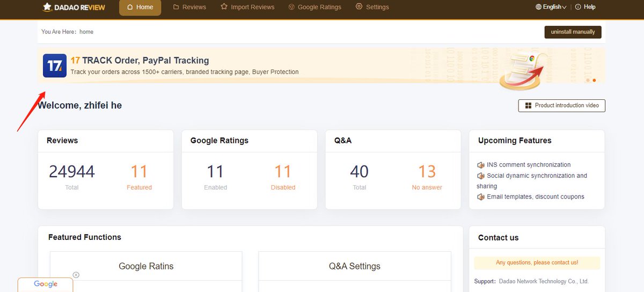Click the Settings gear icon
The height and width of the screenshot is (292, 644).
click(359, 6)
